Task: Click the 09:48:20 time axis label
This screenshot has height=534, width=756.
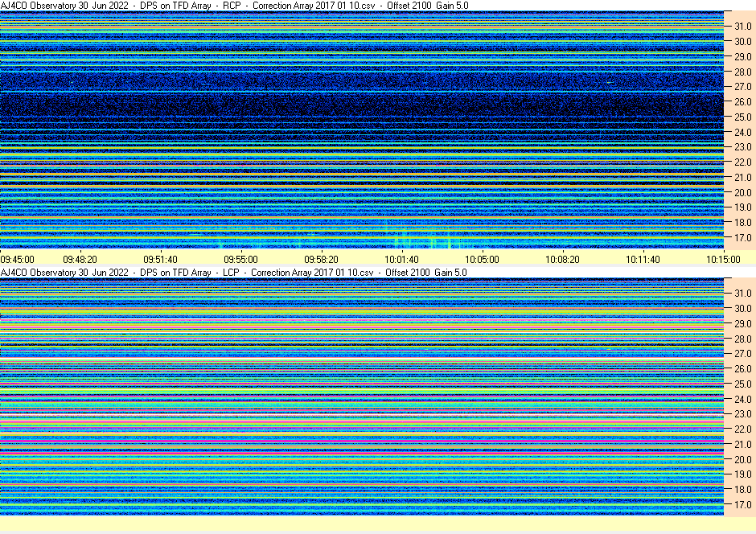Action: coord(80,260)
